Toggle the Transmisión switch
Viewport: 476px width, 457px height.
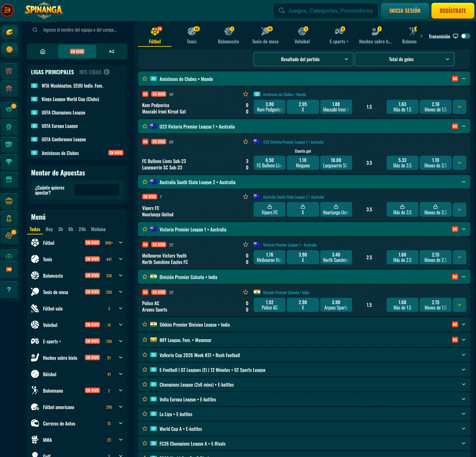[466, 36]
